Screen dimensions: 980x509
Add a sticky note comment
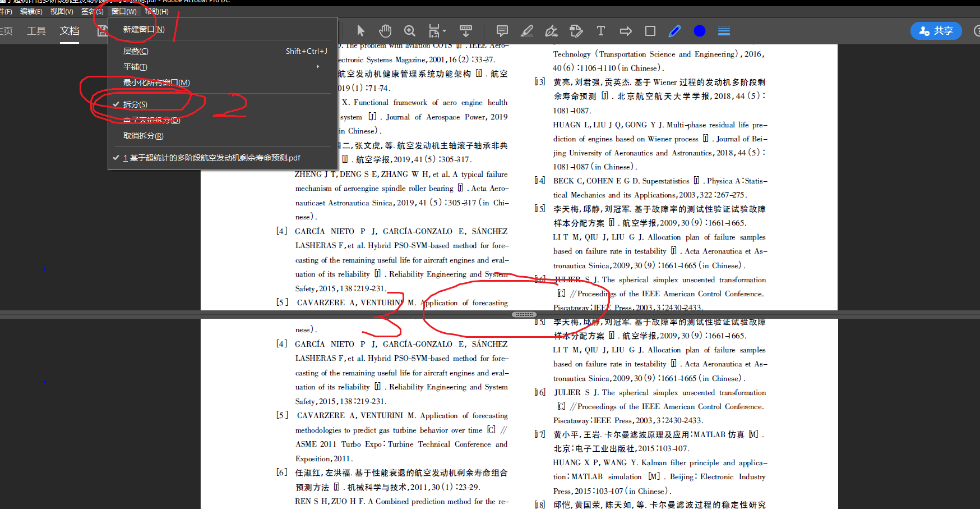point(502,31)
